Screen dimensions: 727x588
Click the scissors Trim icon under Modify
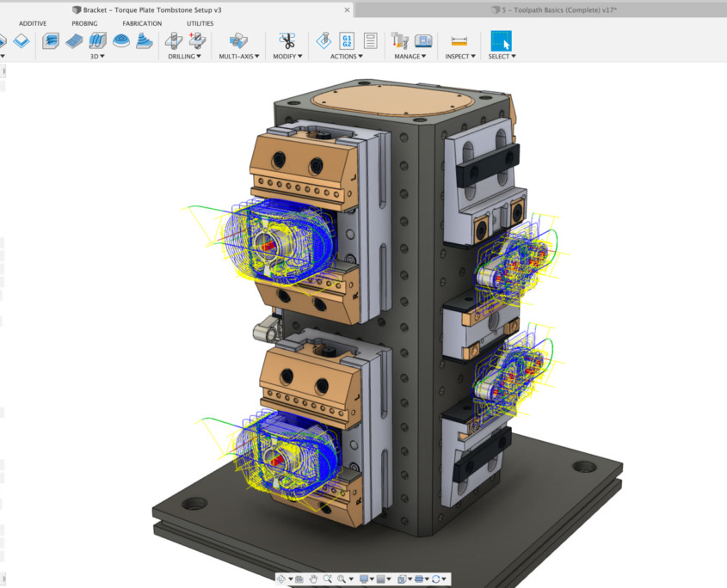(287, 40)
